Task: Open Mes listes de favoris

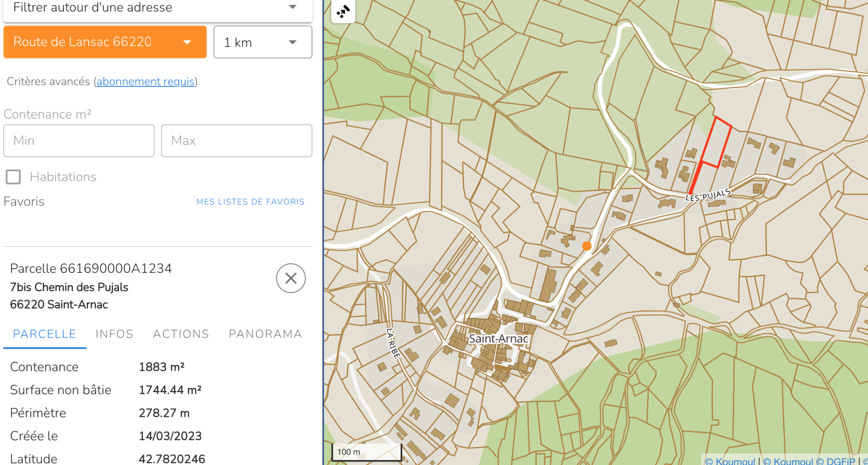Action: click(250, 202)
